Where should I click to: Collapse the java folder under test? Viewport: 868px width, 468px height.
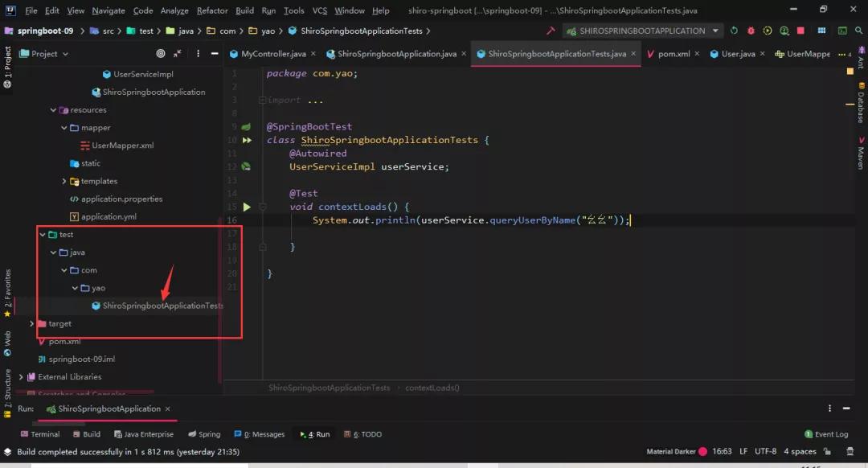pos(53,252)
